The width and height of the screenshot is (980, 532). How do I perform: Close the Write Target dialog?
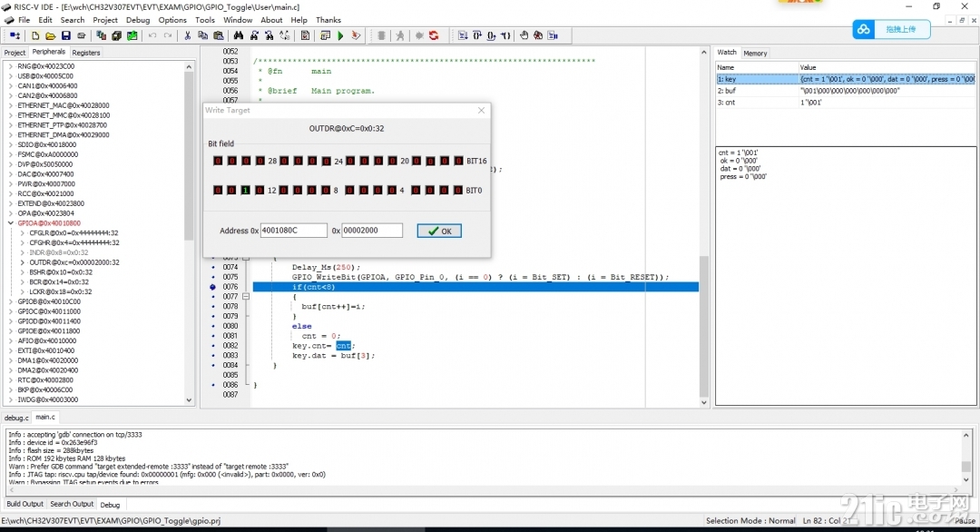pyautogui.click(x=481, y=110)
